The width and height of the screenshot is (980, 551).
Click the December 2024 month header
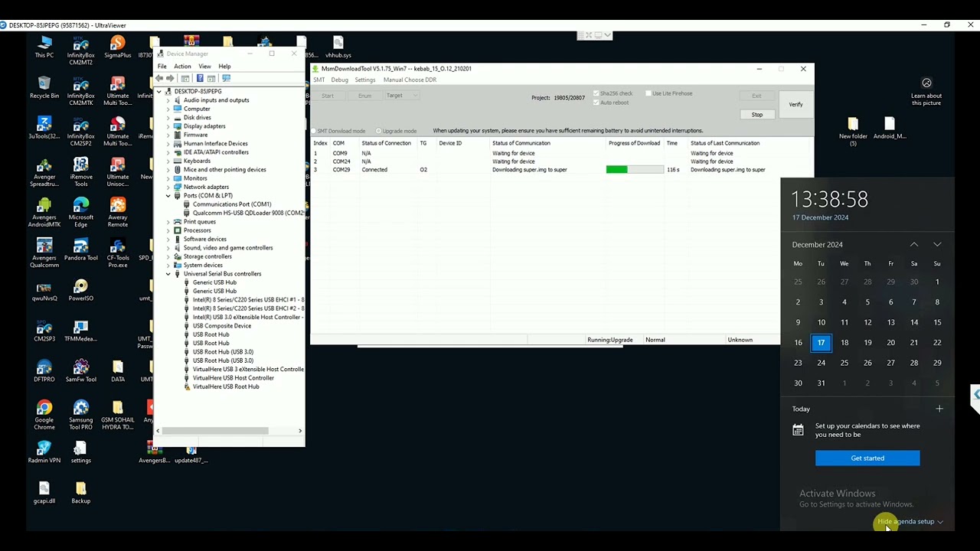pyautogui.click(x=818, y=245)
